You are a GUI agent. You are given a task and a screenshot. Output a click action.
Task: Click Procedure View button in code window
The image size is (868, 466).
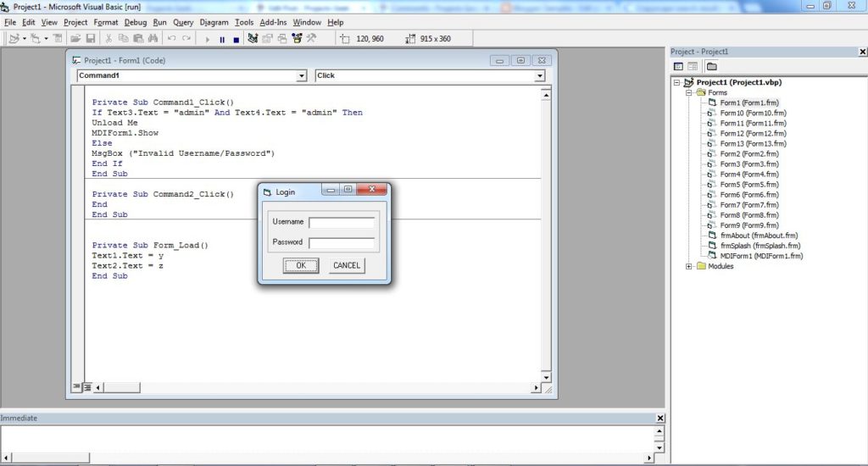pyautogui.click(x=77, y=387)
